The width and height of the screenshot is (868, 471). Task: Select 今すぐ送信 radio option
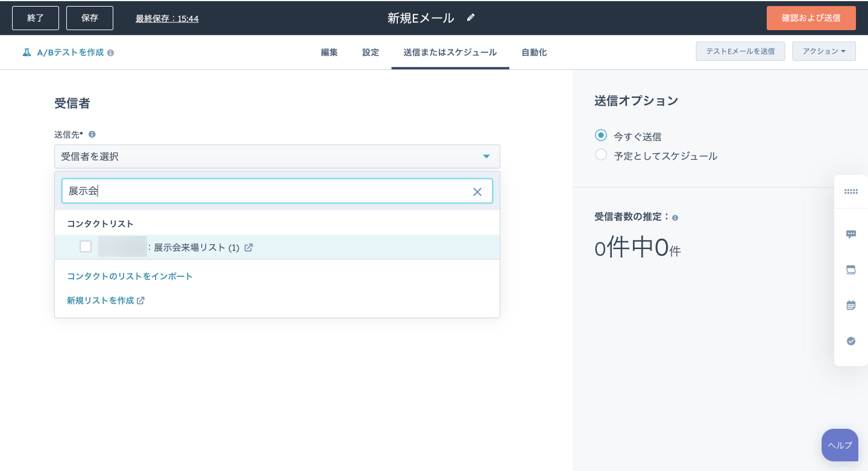(x=600, y=135)
